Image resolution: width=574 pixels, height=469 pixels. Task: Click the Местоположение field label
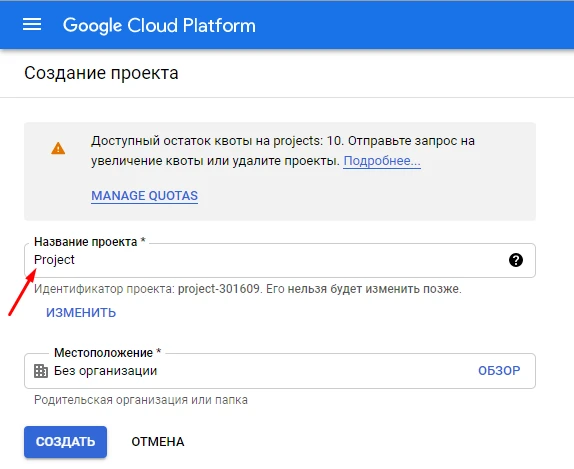[x=108, y=353]
